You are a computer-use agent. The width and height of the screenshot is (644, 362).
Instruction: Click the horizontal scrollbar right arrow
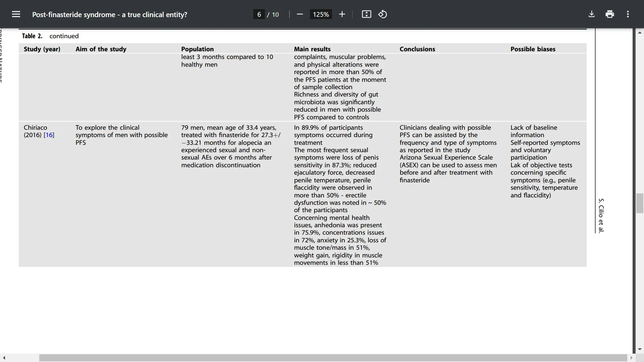tap(631, 358)
